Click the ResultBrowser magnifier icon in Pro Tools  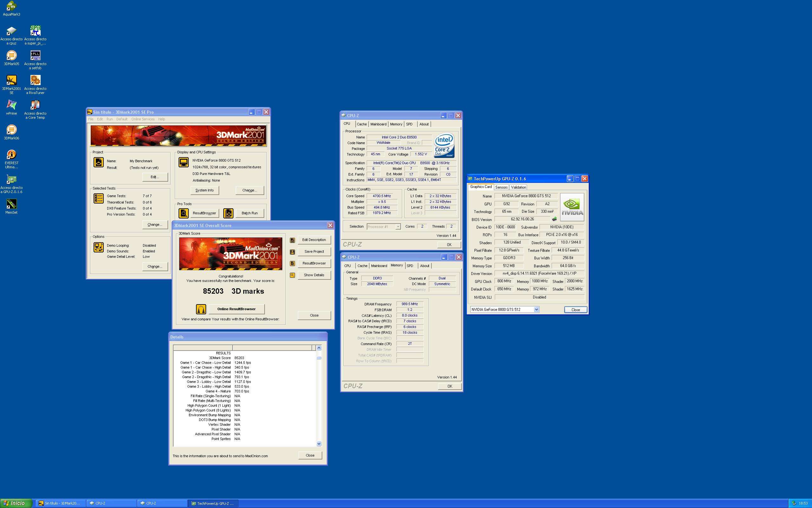point(184,213)
